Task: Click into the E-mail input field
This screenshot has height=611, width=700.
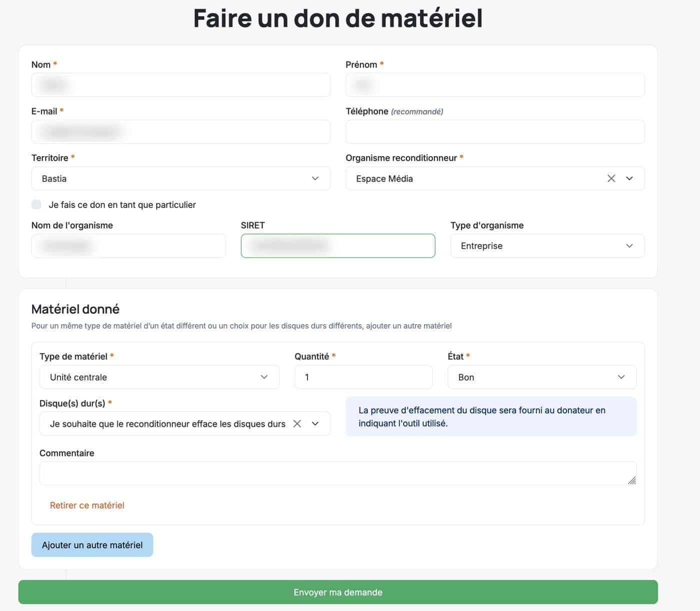Action: 181,132
